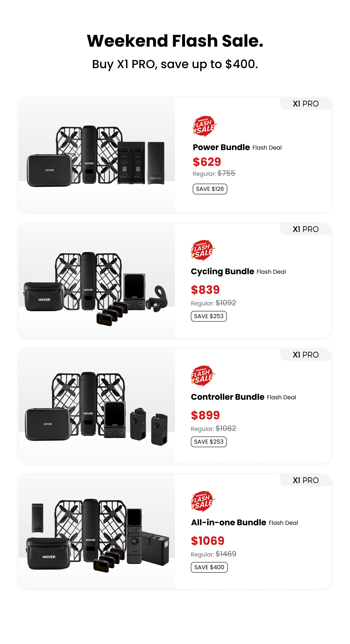Open the All-in-one Bundle product image
The width and height of the screenshot is (350, 644).
coord(97,532)
